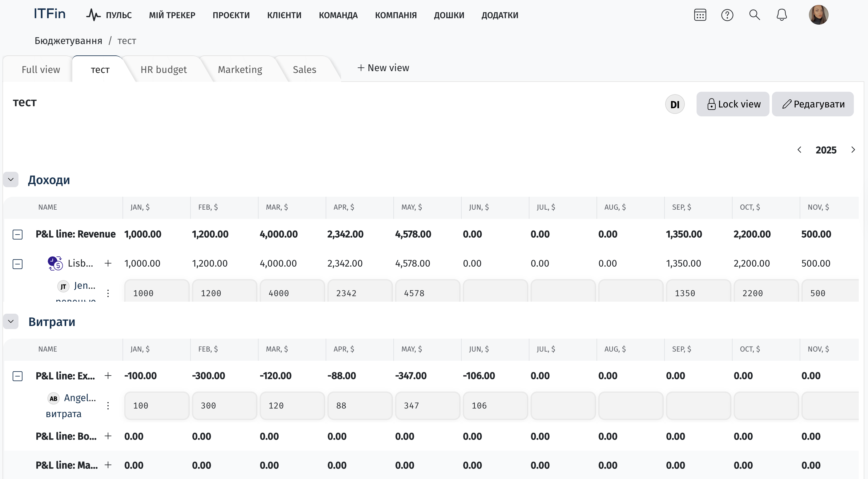Open the calendar icon in header
Image resolution: width=868 pixels, height=479 pixels.
point(700,15)
